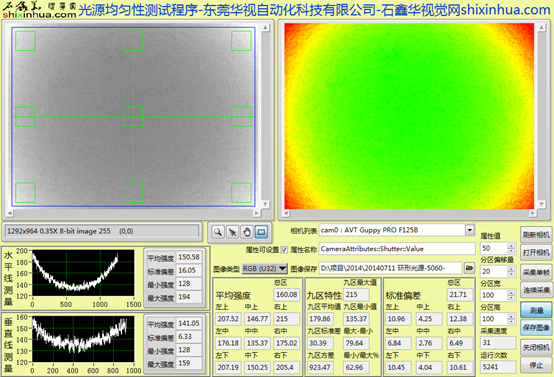Toggle the 属性可设置 checkbox

click(x=284, y=249)
